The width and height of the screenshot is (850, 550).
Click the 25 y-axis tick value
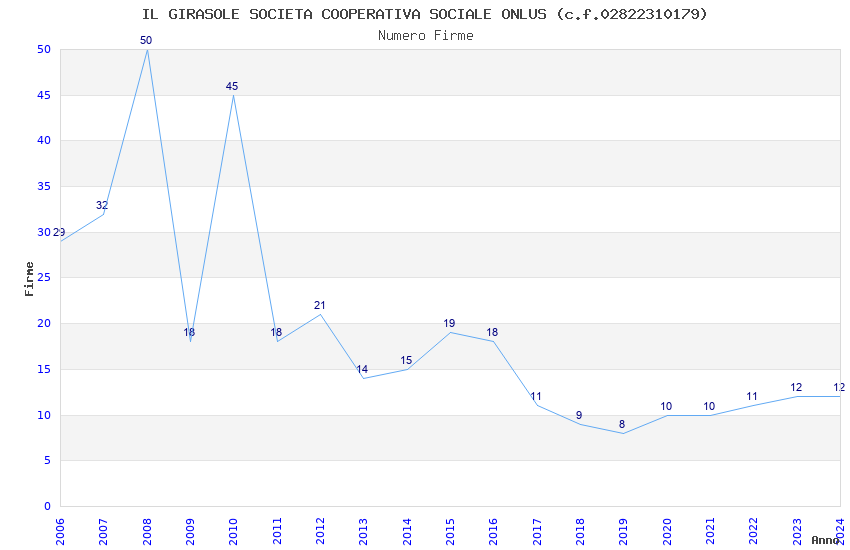pos(44,277)
